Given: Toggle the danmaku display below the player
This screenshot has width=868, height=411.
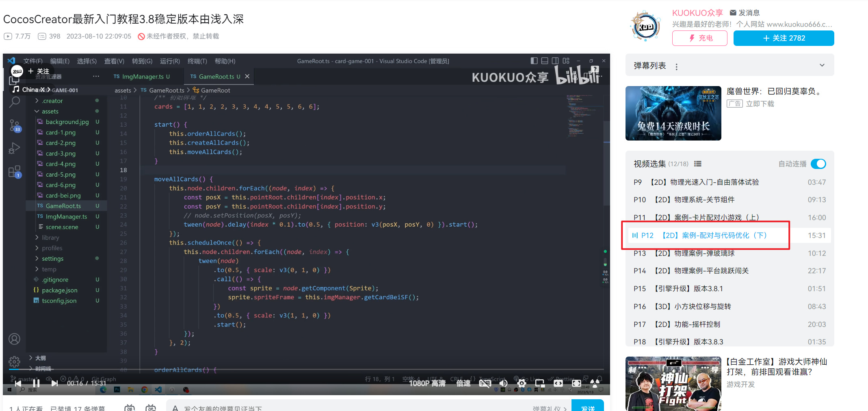Looking at the screenshot, I should (x=130, y=407).
